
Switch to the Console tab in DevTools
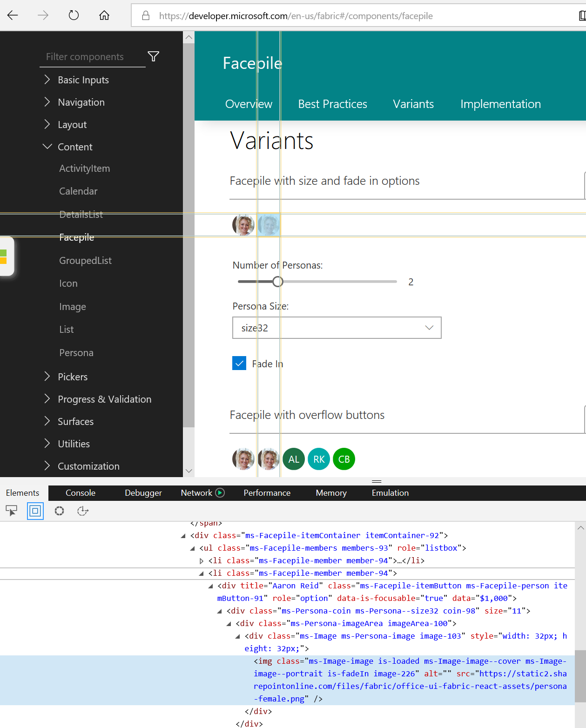[80, 492]
